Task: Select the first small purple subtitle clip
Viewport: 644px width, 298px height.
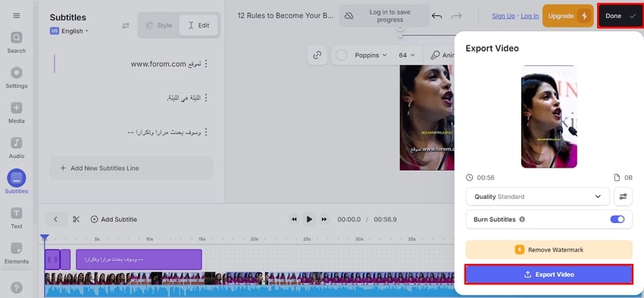Action: tap(52, 259)
